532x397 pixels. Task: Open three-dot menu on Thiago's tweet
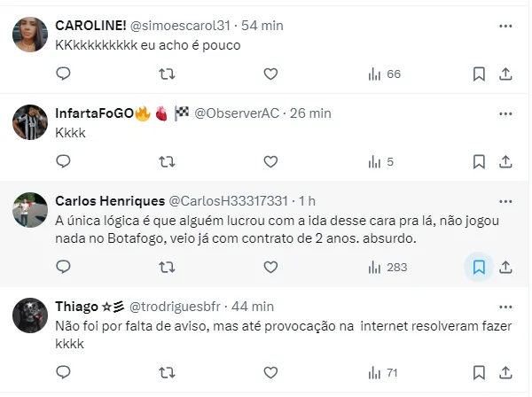505,307
